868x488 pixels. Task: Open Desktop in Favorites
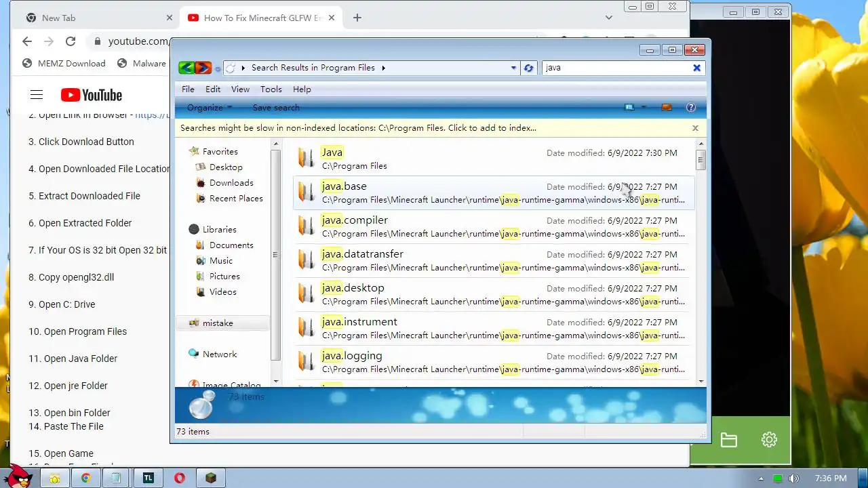[x=226, y=167]
